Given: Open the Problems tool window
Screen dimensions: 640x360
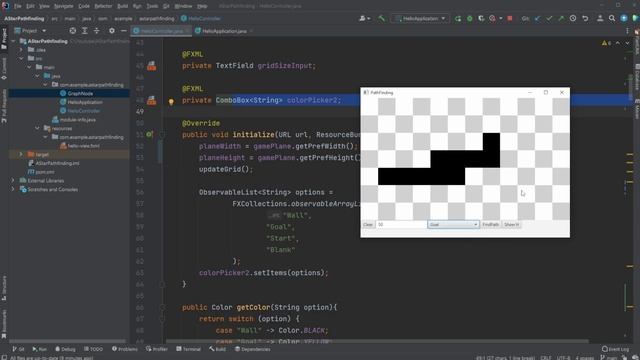Looking at the screenshot, I should point(124,349).
